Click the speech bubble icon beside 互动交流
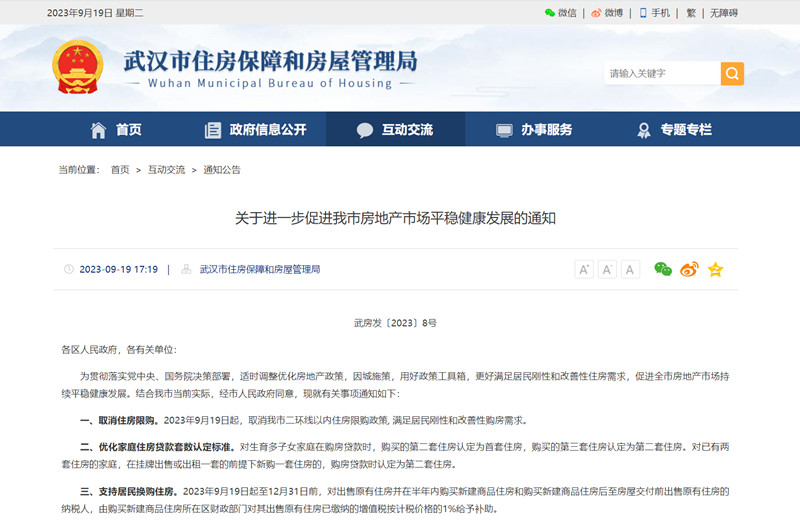Image resolution: width=800 pixels, height=521 pixels. (365, 130)
